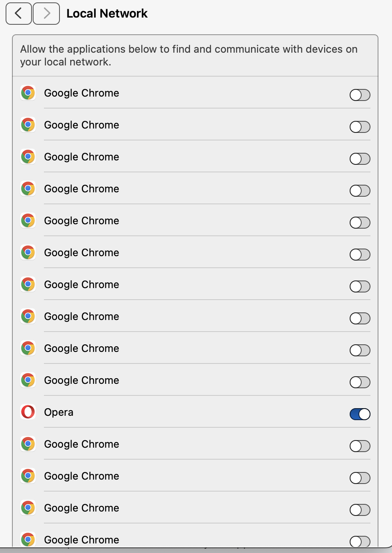Enable the second Google Chrome toggle from top
This screenshot has height=553, width=392.
pos(360,127)
